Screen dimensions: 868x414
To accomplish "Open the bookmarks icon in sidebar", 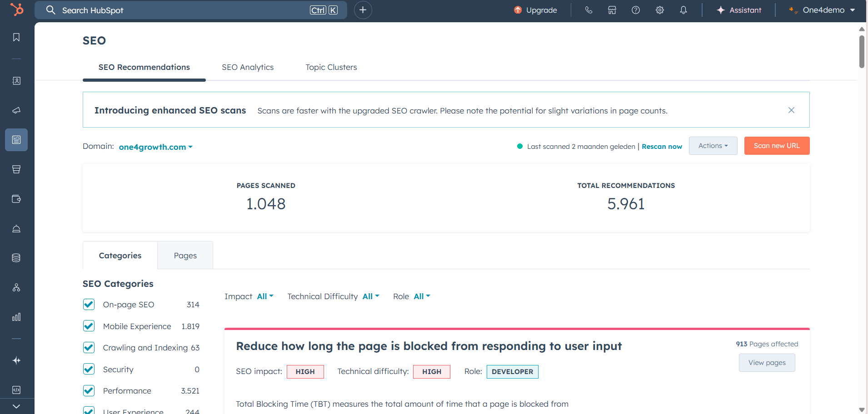I will pos(16,37).
